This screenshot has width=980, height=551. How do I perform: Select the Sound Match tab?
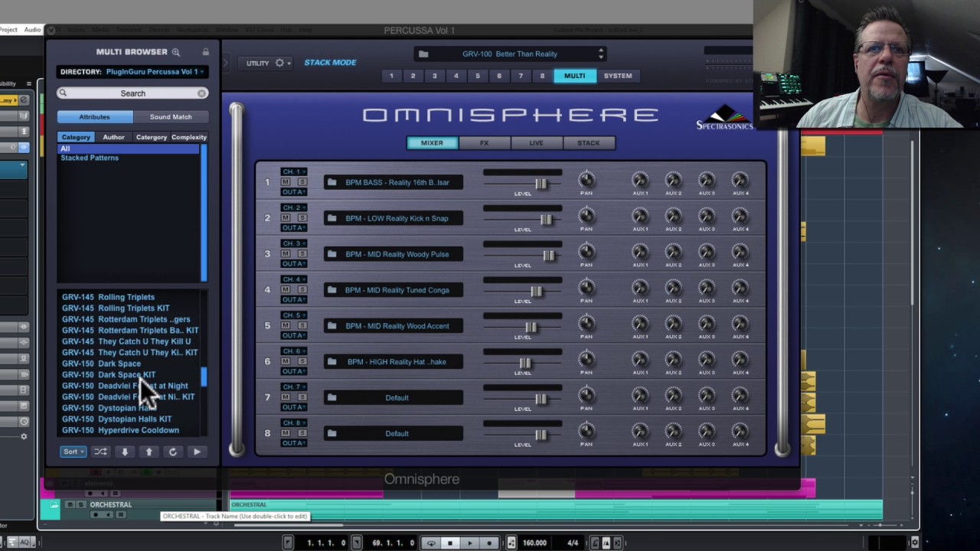point(171,117)
